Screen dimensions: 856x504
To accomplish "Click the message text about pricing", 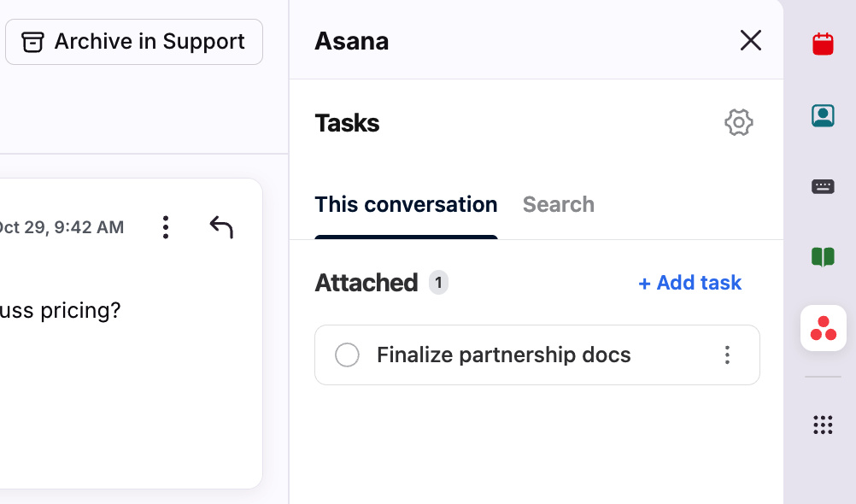I will pos(60,310).
